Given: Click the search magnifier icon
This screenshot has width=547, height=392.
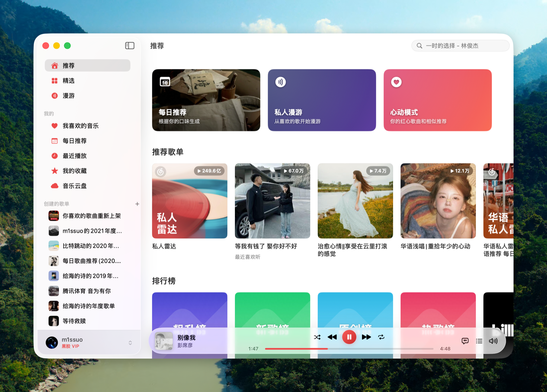Looking at the screenshot, I should pyautogui.click(x=419, y=46).
